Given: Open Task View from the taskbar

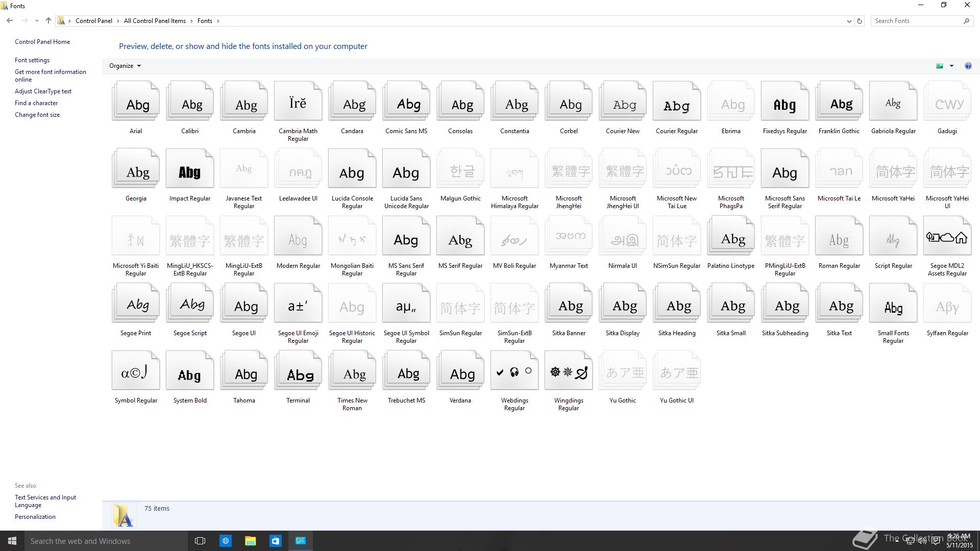Looking at the screenshot, I should [x=200, y=541].
